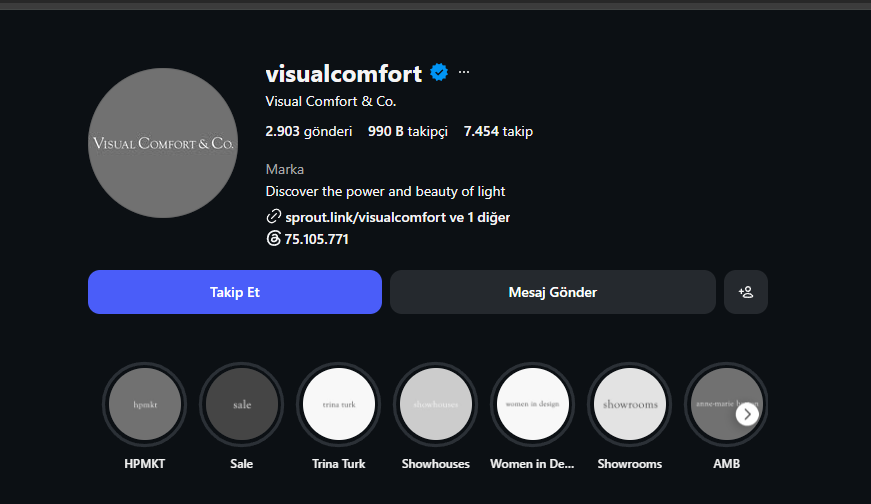The image size is (871, 504).
Task: Follow the account with Takip Et
Action: 235,292
